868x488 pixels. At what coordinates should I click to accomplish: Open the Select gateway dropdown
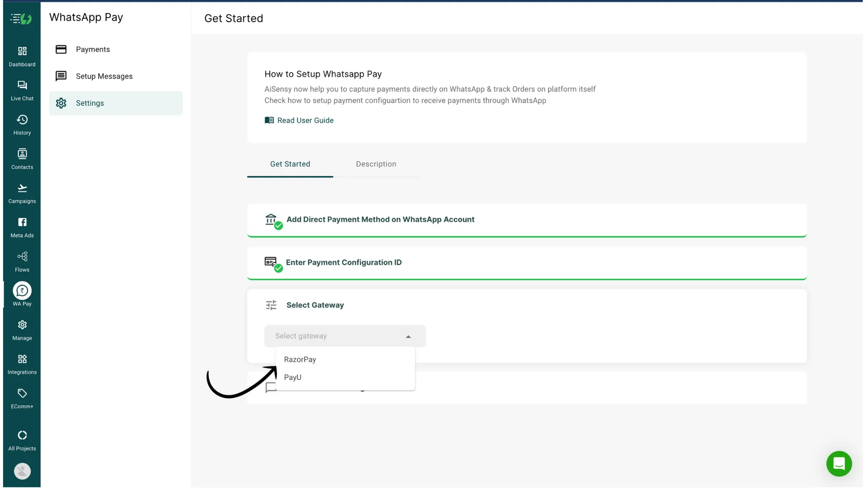coord(344,336)
